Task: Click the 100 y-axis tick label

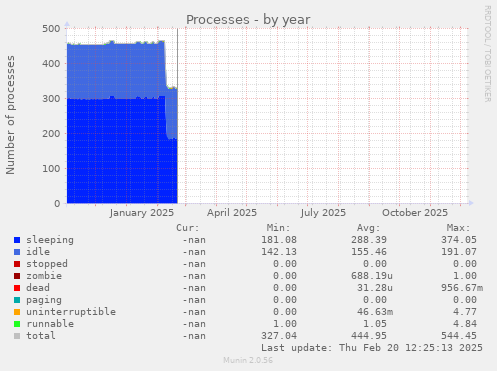Action: 51,169
